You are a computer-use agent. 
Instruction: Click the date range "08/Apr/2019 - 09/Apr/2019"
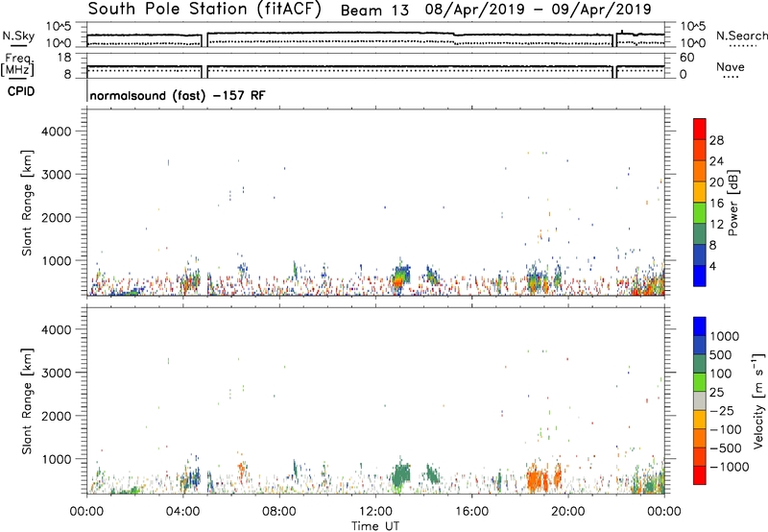(538, 10)
